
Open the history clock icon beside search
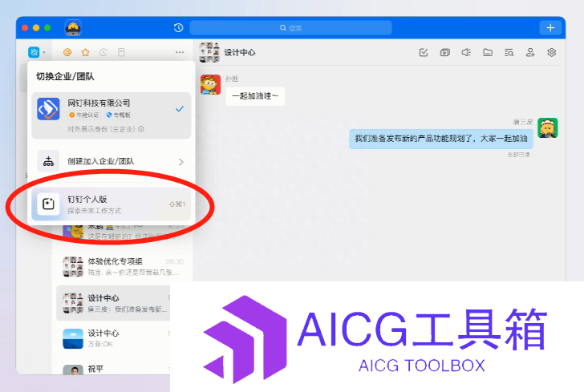click(178, 27)
